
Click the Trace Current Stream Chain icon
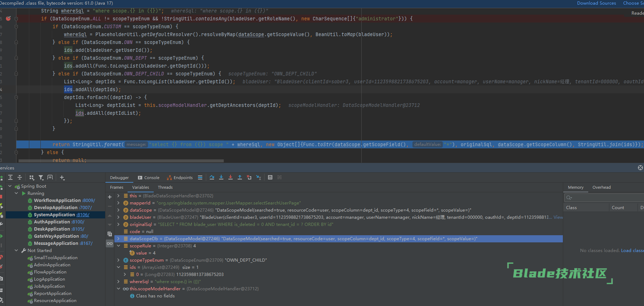tap(279, 177)
